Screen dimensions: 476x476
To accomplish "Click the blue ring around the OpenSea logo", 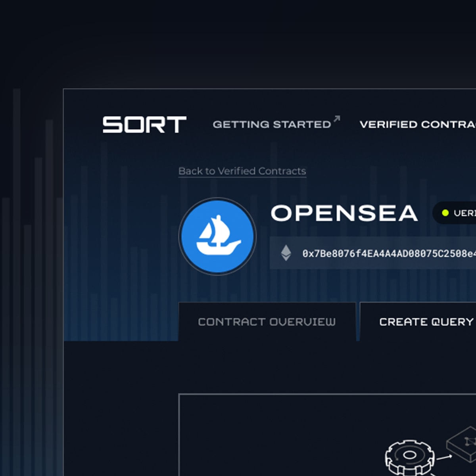I will coord(180,236).
